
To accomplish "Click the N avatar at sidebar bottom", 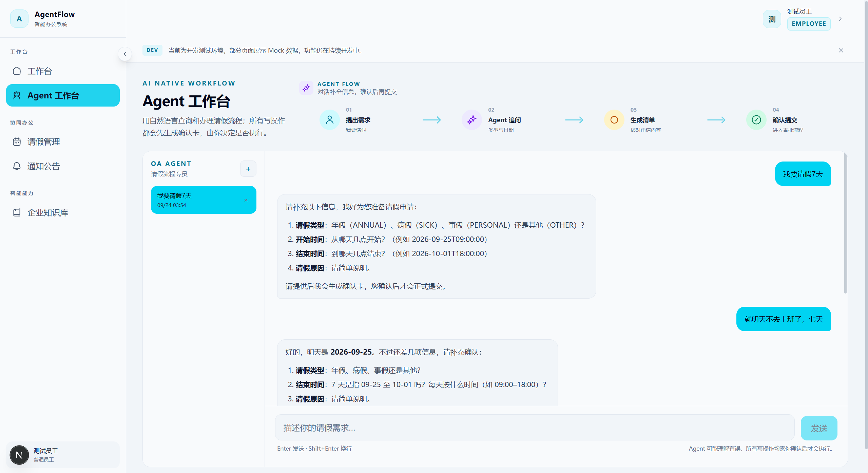I will (19, 455).
